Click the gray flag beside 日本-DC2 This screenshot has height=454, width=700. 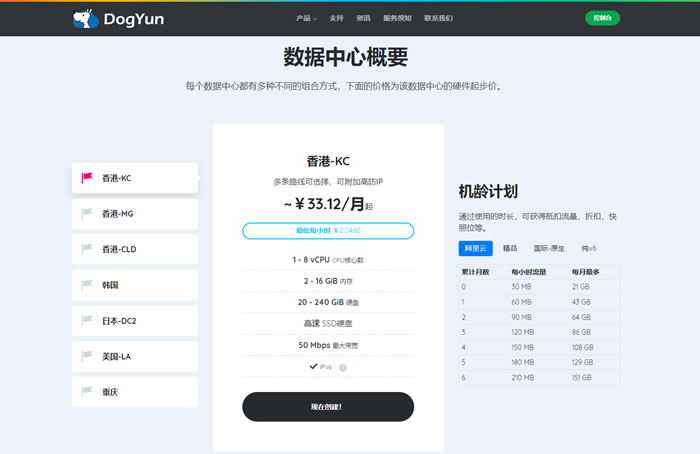point(87,321)
